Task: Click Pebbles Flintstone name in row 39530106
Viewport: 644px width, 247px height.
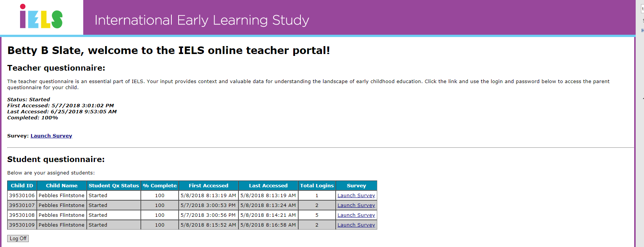Action: [x=62, y=196]
